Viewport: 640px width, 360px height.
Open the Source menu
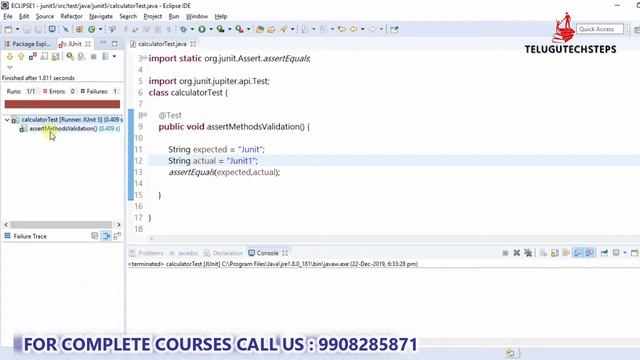tap(44, 16)
